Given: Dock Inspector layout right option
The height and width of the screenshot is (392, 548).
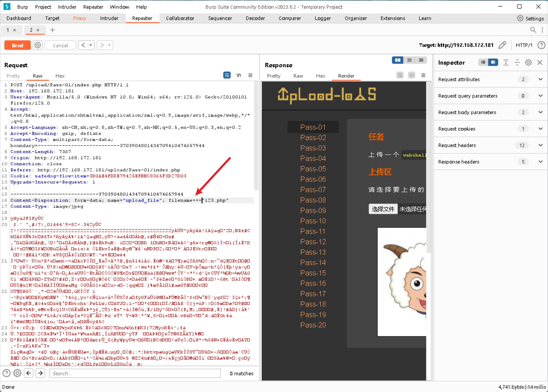Looking at the screenshot, I should click(x=493, y=62).
